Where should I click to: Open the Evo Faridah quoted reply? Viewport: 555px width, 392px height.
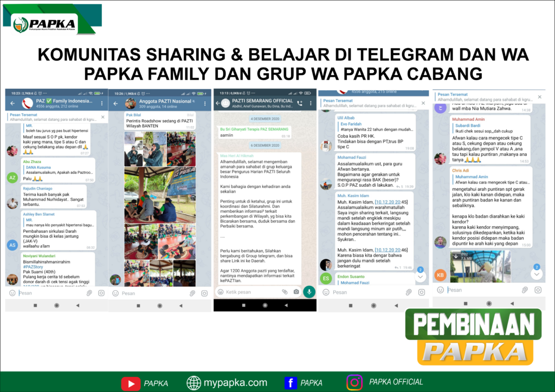pyautogui.click(x=375, y=127)
